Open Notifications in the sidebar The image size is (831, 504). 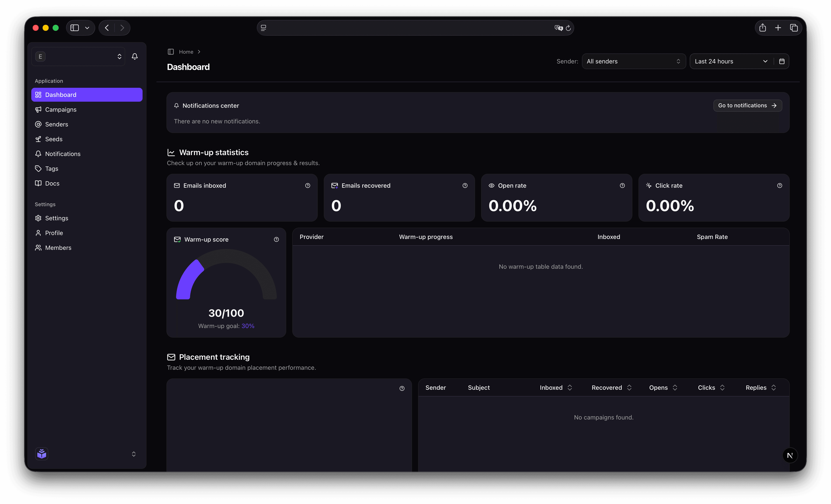[x=87, y=154]
